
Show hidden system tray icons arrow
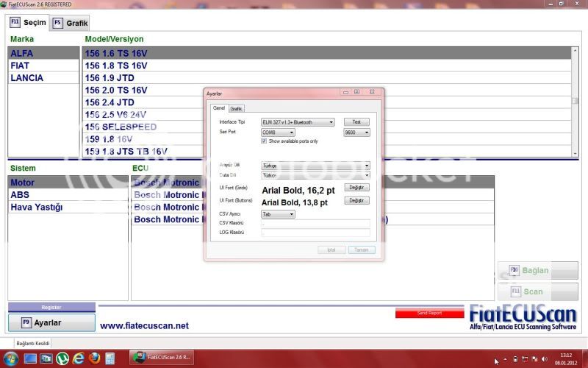coord(505,360)
